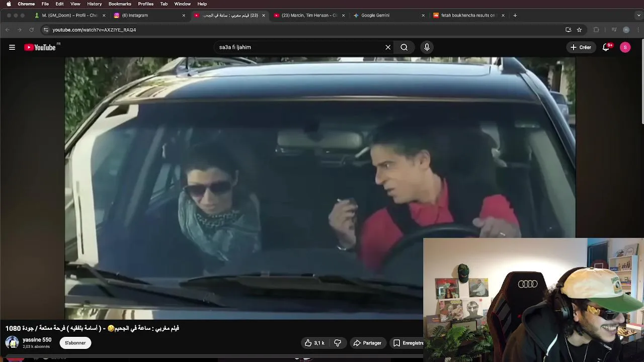Clear the search text with the X
Screen dimensions: 644x362
[388, 47]
